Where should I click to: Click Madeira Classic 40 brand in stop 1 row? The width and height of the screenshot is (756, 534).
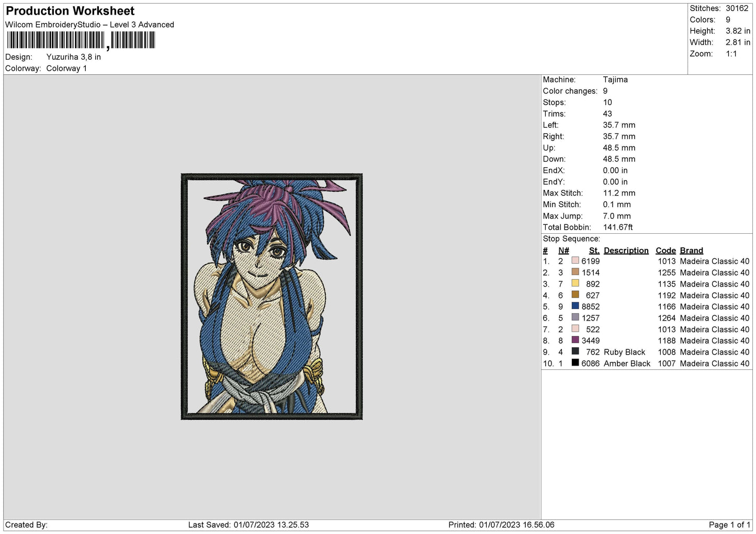point(715,262)
